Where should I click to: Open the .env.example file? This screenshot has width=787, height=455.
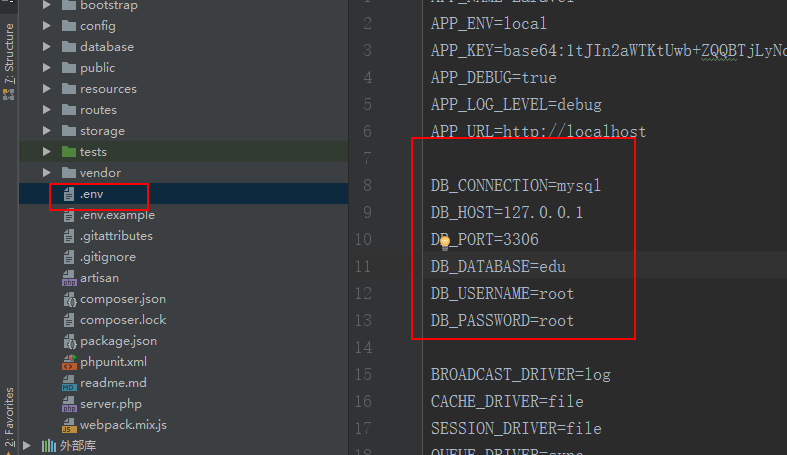[x=117, y=215]
